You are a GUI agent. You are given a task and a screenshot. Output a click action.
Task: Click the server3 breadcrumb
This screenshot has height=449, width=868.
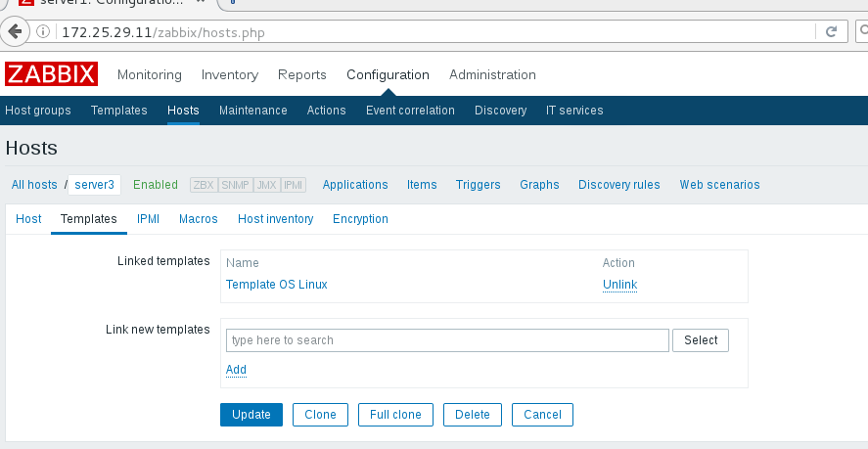coord(95,185)
